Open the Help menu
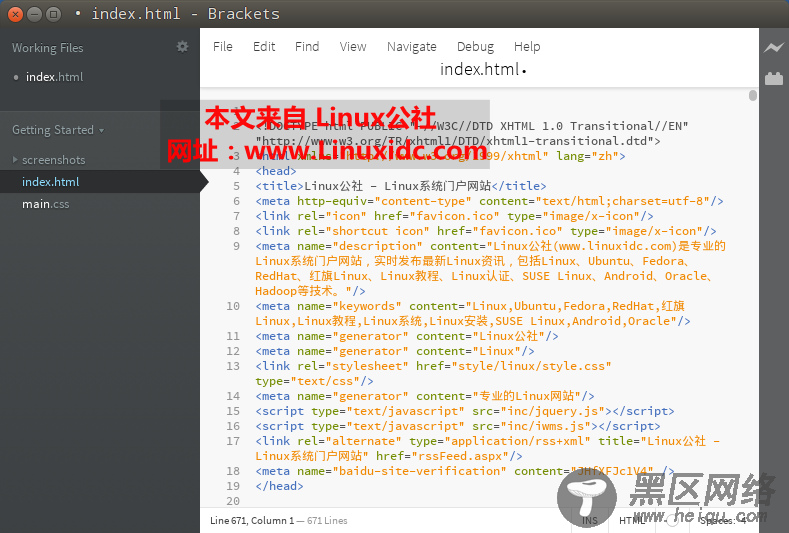789x533 pixels. coord(527,46)
